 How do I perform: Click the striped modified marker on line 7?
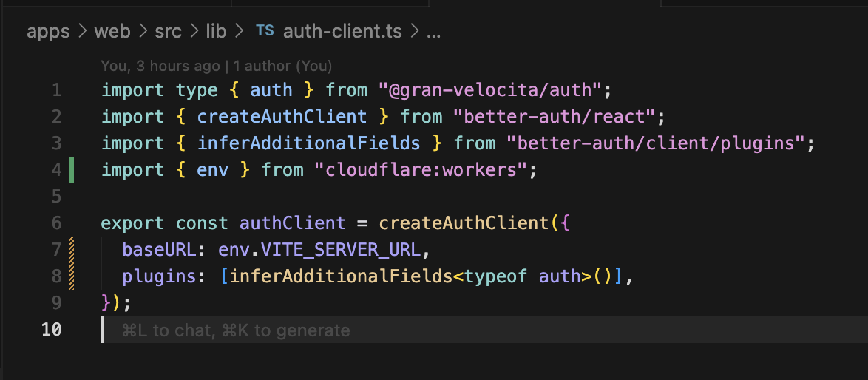click(72, 249)
